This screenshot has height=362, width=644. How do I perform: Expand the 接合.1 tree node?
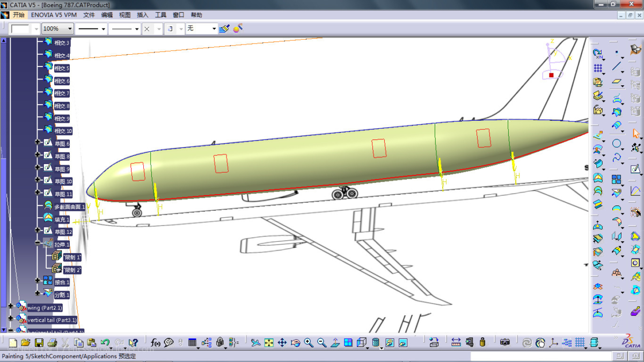(38, 280)
